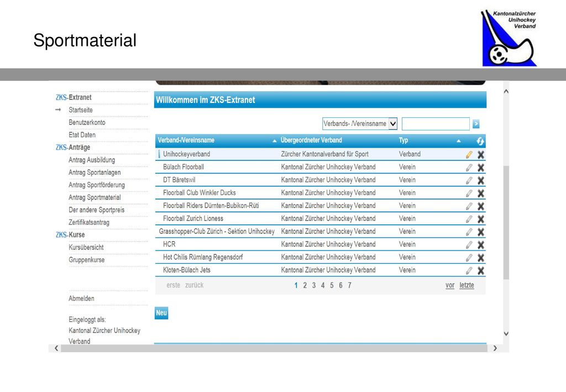Open Der andere Sportpreis
This screenshot has width=566, height=392.
tap(96, 210)
